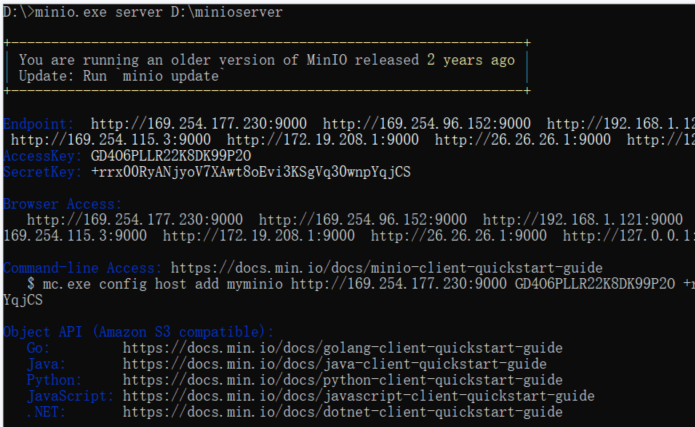The height and width of the screenshot is (427, 695).
Task: Click 'Object API (Amazon S3 compatible):' heading
Action: [x=138, y=332]
